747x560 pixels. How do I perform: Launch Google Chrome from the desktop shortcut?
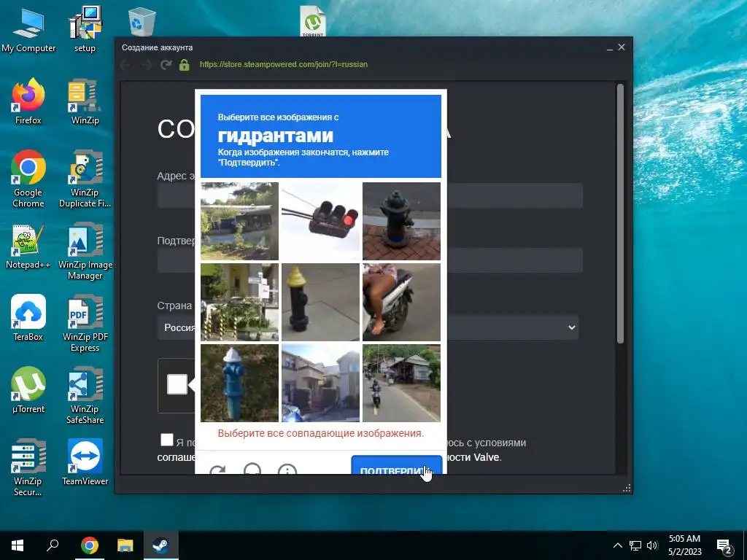28,179
